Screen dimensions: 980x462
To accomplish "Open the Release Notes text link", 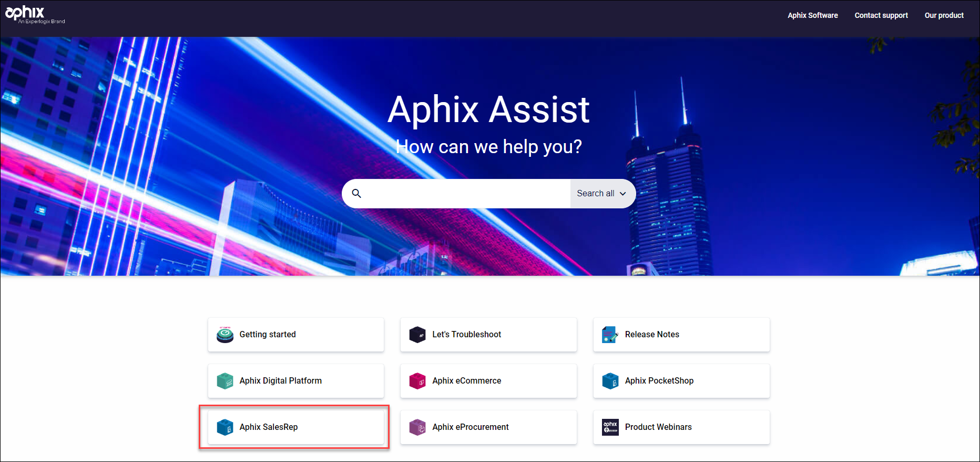I will point(652,335).
